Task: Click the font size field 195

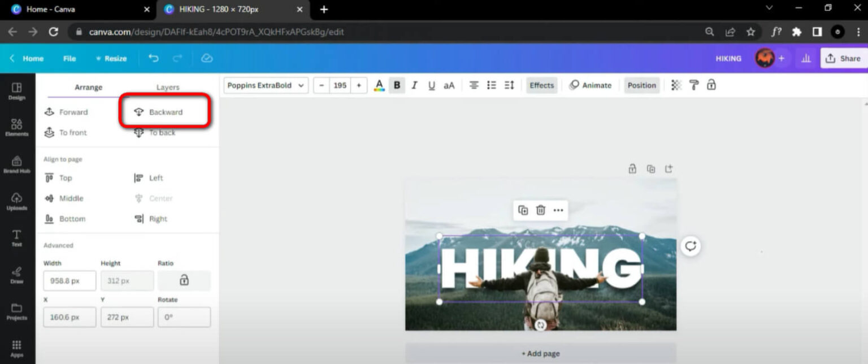Action: (340, 85)
